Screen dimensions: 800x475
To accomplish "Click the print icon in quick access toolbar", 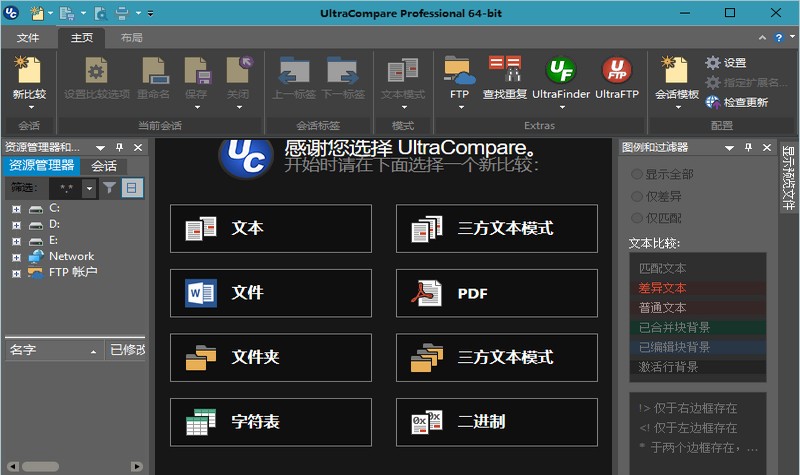I will (x=121, y=13).
